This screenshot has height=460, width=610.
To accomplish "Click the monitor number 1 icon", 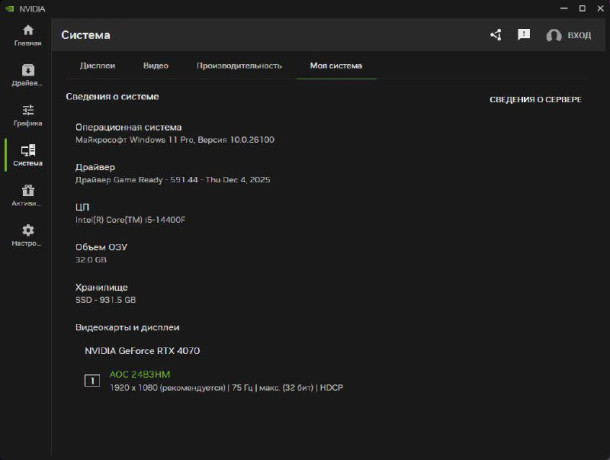I will (x=92, y=380).
